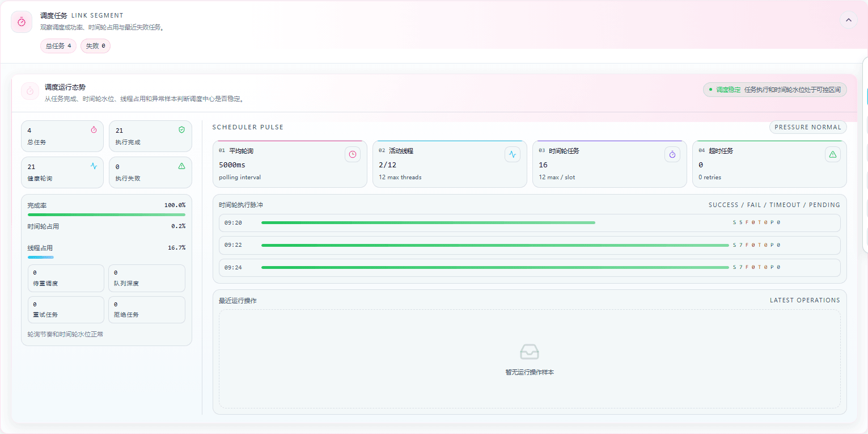
Task: Click the stopwatch icon in 时间轮任务 card
Action: (x=672, y=154)
